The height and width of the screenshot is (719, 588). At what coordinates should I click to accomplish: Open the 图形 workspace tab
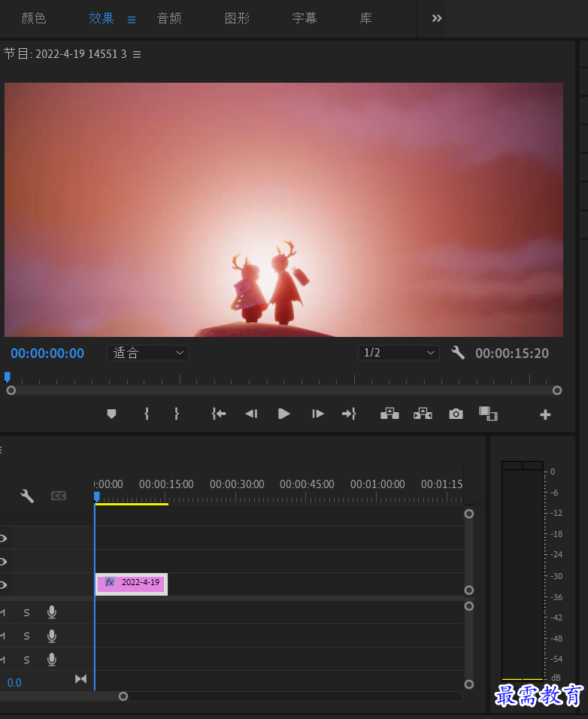tap(237, 18)
